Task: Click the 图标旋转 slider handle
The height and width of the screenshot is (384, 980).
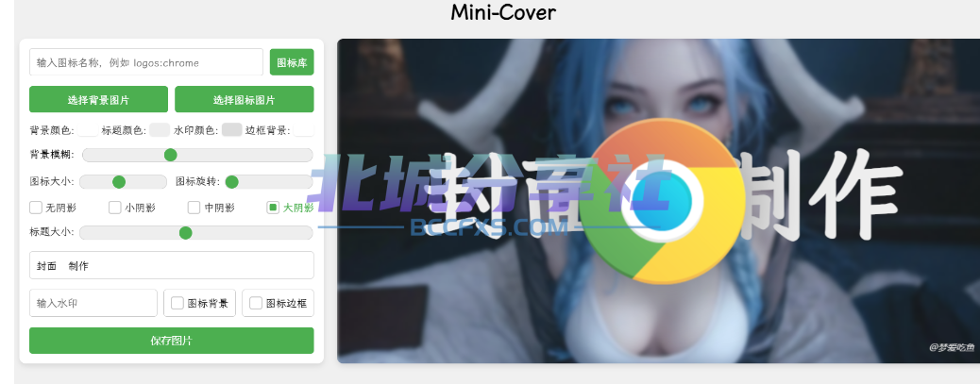Action: point(232,182)
